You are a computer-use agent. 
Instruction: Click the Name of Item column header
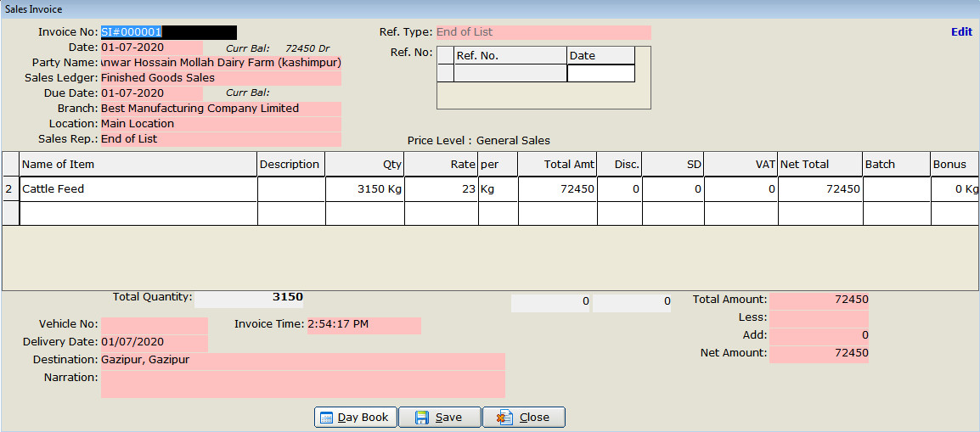(x=138, y=164)
